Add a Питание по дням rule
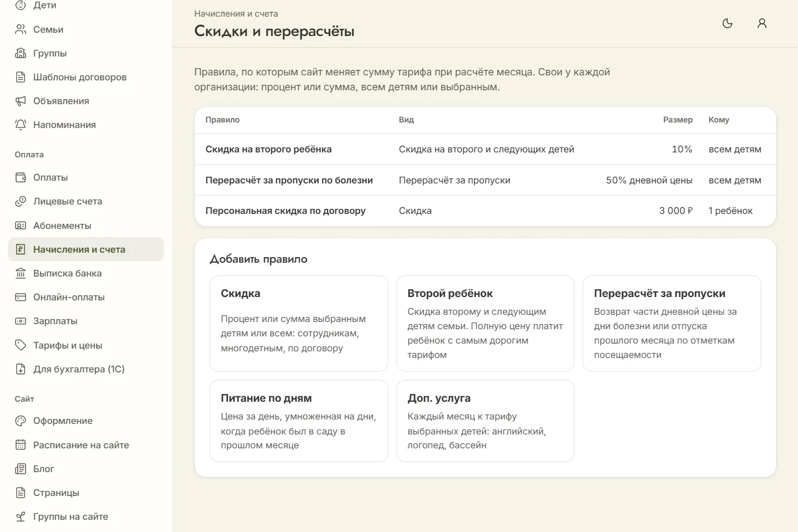Image resolution: width=798 pixels, height=532 pixels. pos(299,421)
